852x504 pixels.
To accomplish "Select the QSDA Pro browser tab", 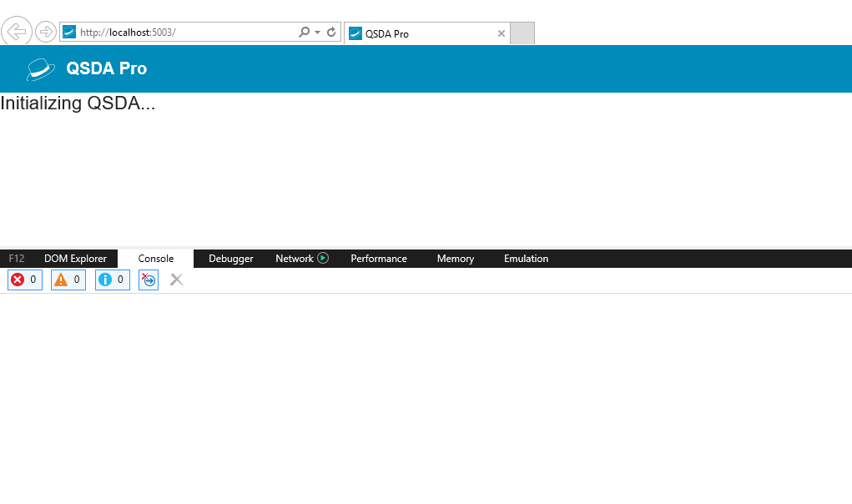I will pyautogui.click(x=426, y=33).
